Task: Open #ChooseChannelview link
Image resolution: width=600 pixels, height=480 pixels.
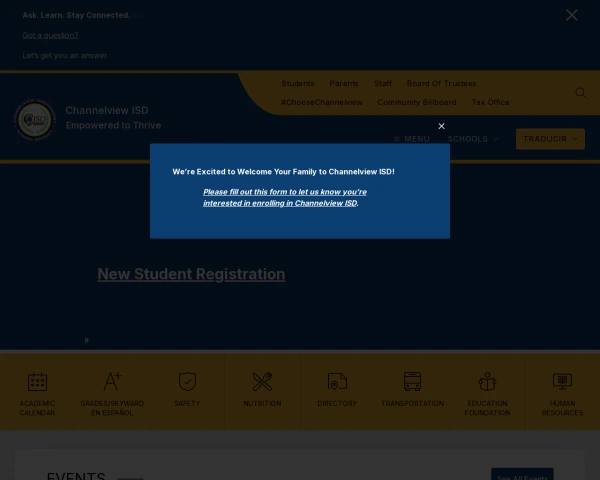Action: click(x=321, y=102)
